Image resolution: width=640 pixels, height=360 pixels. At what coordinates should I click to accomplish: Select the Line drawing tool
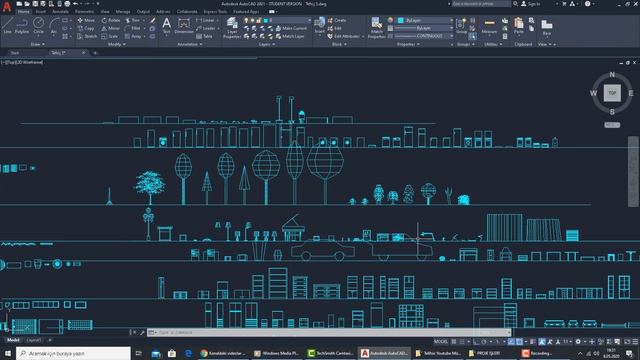click(x=7, y=25)
